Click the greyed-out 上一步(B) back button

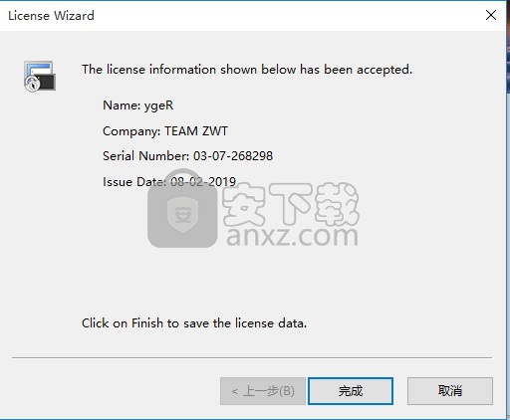tap(263, 391)
